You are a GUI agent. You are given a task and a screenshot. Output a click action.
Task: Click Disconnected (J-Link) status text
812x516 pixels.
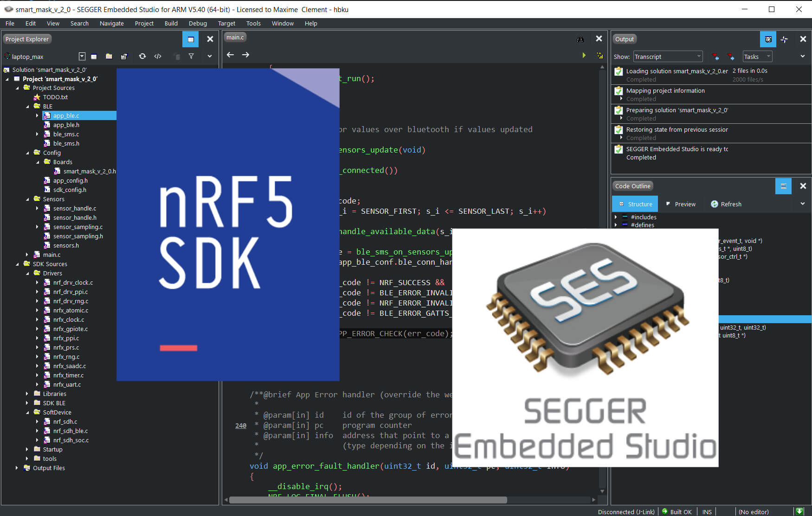(626, 512)
